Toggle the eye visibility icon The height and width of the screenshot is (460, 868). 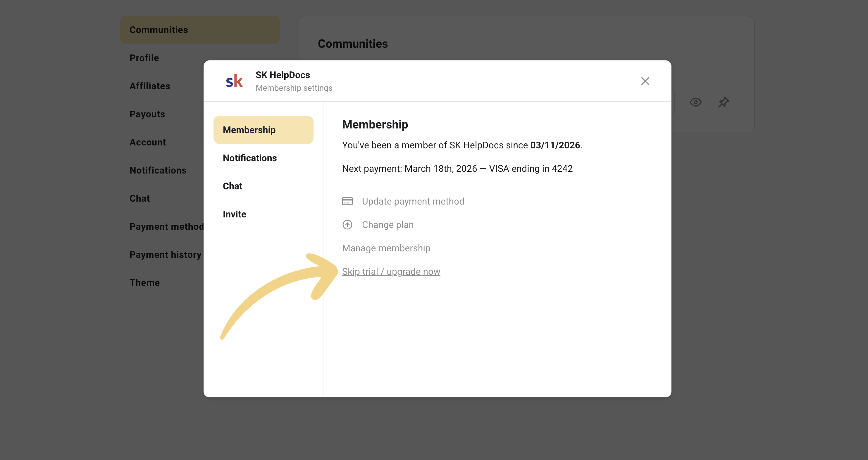[695, 102]
